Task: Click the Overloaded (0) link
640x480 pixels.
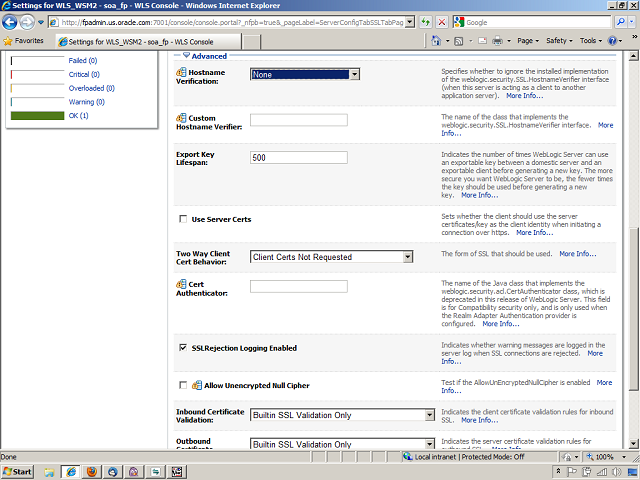Action: (x=91, y=88)
